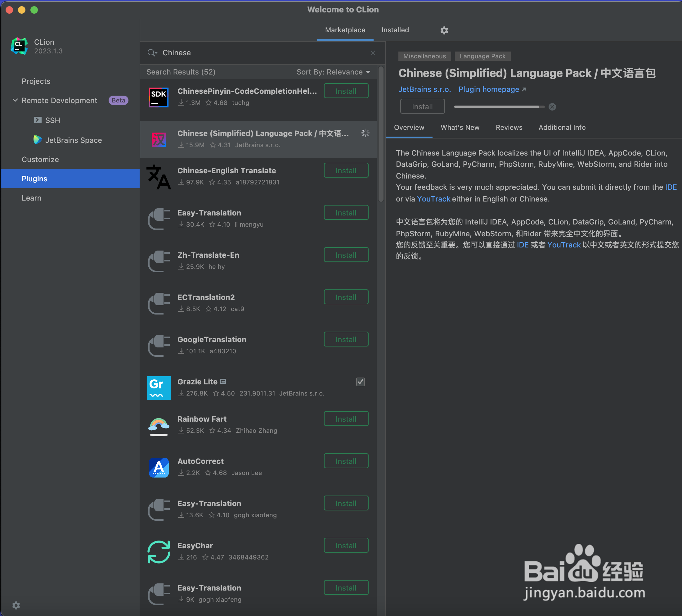Viewport: 682px width, 616px height.
Task: Click the Easy-Translation 9K plug icon
Action: 159,594
